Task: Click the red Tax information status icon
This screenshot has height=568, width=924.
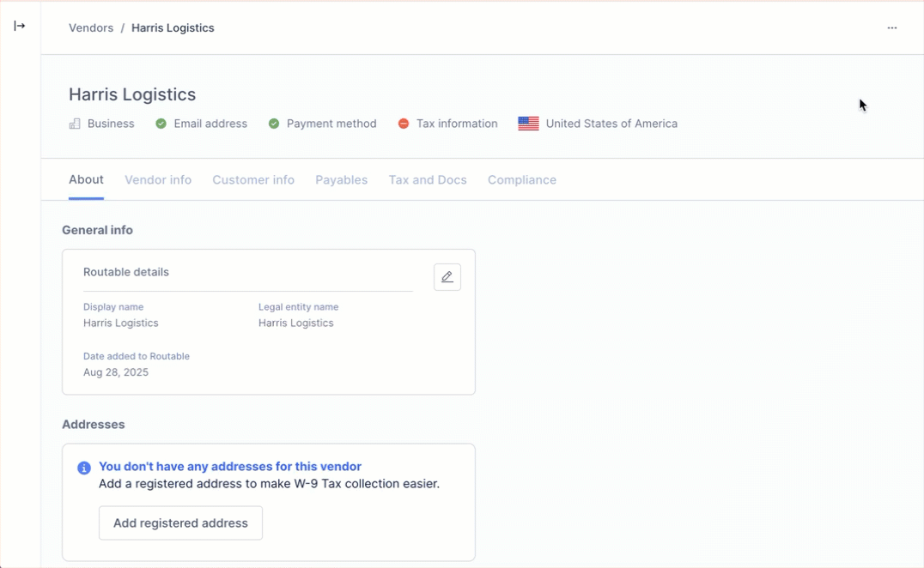Action: (x=403, y=124)
